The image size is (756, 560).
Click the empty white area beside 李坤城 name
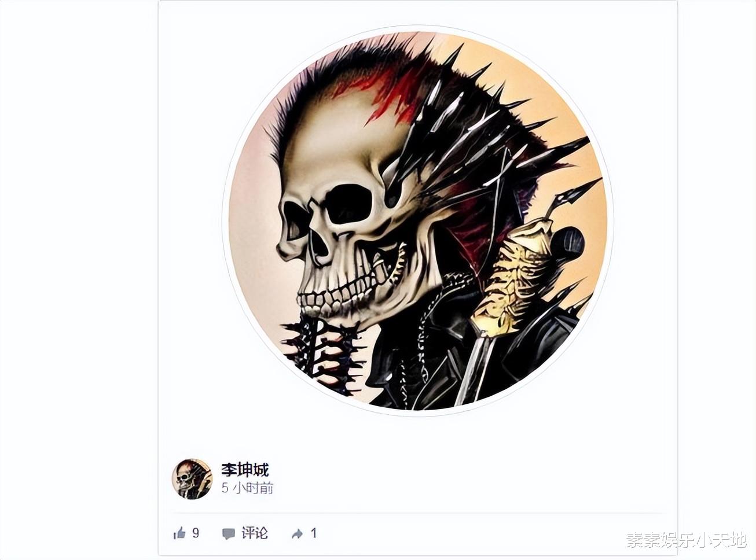click(x=463, y=478)
